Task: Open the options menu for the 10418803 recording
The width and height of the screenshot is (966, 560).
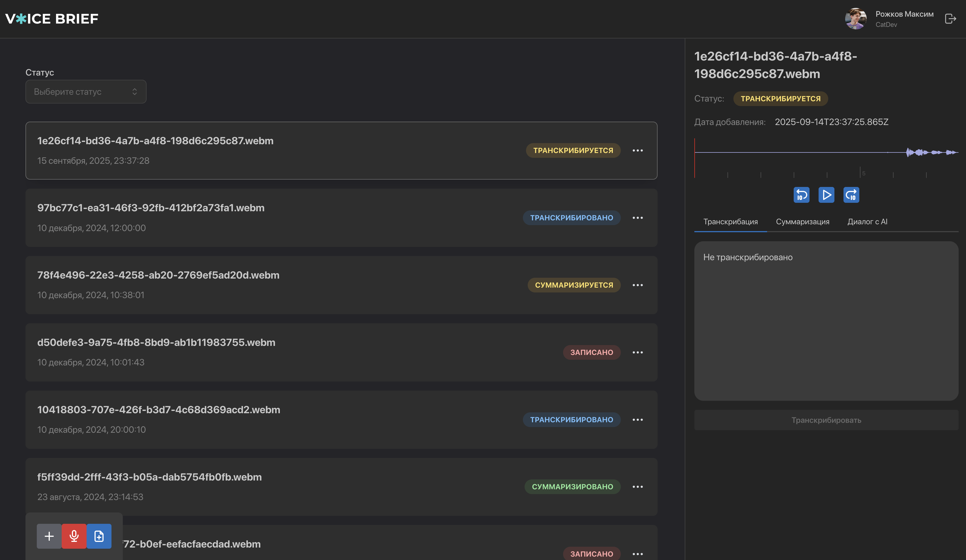Action: pyautogui.click(x=637, y=420)
